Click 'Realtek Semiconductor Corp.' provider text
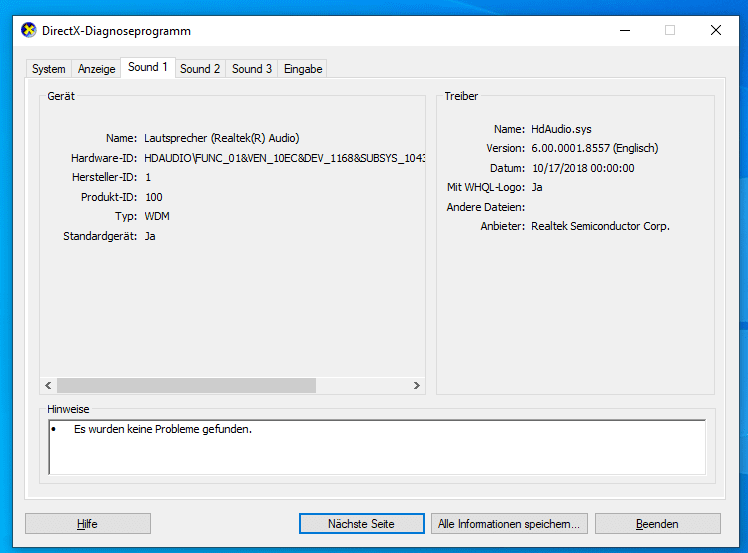The image size is (748, 553). pos(600,226)
